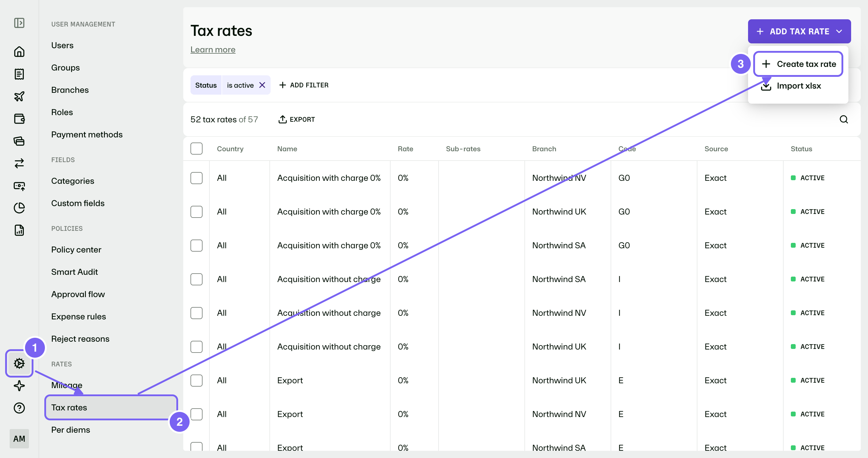868x458 pixels.
Task: Open the cards icon in sidebar
Action: (x=19, y=141)
